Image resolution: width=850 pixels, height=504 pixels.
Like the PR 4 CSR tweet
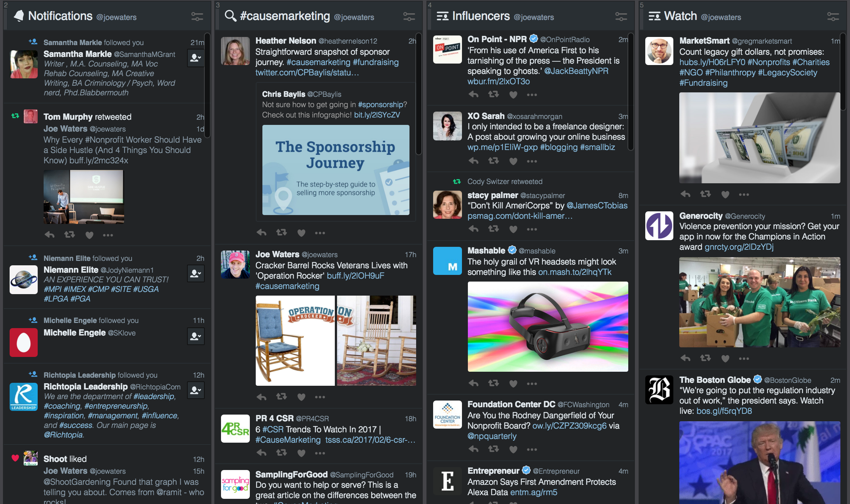[x=302, y=453]
